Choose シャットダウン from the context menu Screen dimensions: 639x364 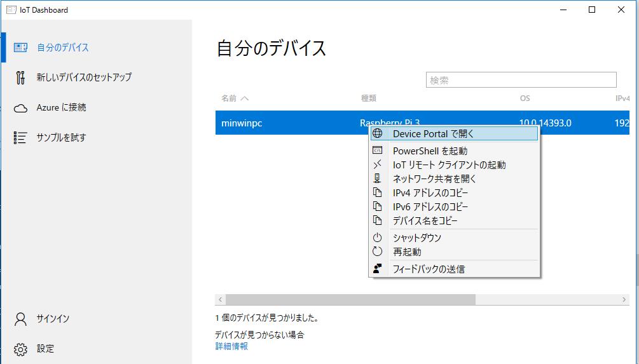tap(455, 238)
